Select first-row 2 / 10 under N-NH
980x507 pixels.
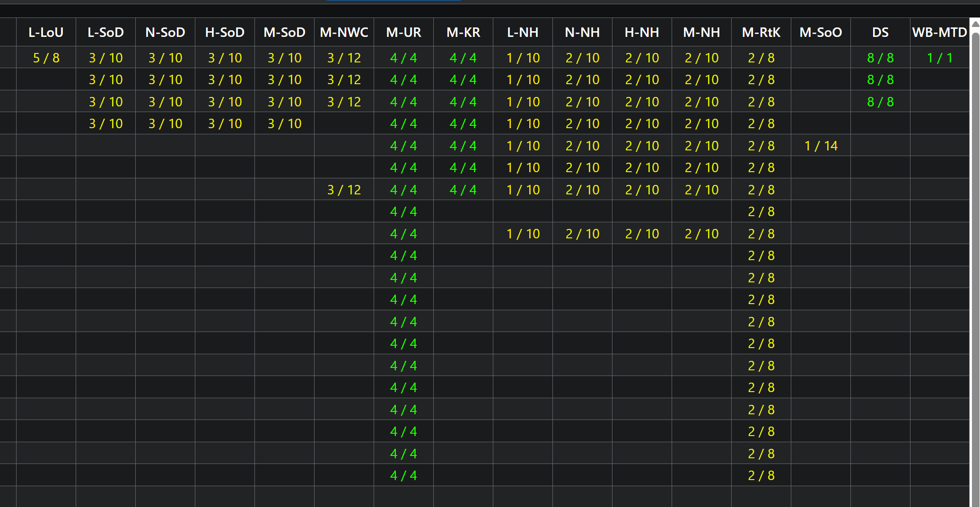pyautogui.click(x=582, y=58)
